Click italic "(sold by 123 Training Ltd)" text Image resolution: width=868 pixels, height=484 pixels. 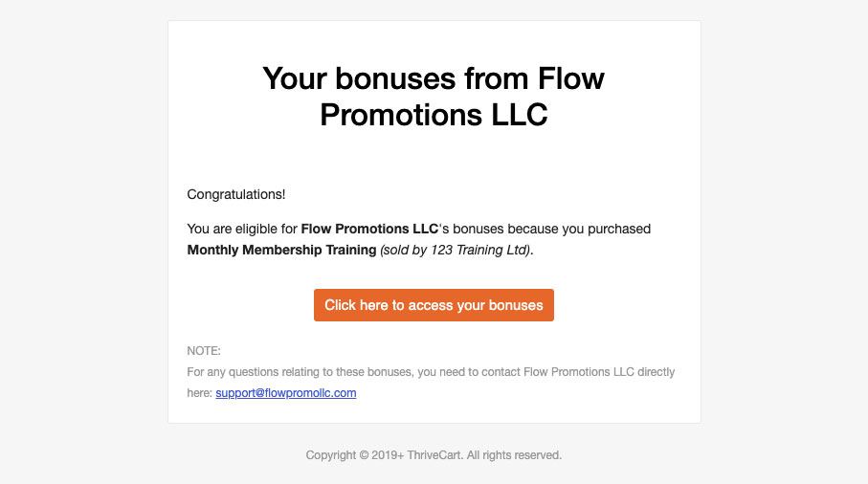(x=455, y=250)
